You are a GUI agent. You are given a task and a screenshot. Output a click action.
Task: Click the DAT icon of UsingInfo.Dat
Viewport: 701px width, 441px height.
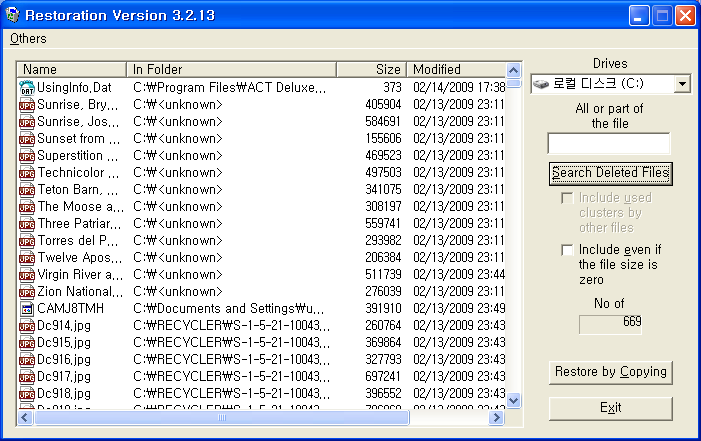point(27,88)
